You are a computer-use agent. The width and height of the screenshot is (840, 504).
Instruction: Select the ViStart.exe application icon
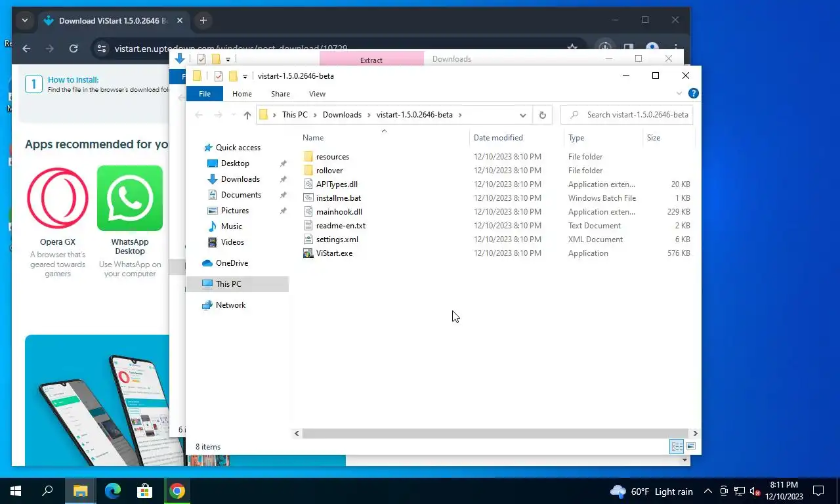308,253
